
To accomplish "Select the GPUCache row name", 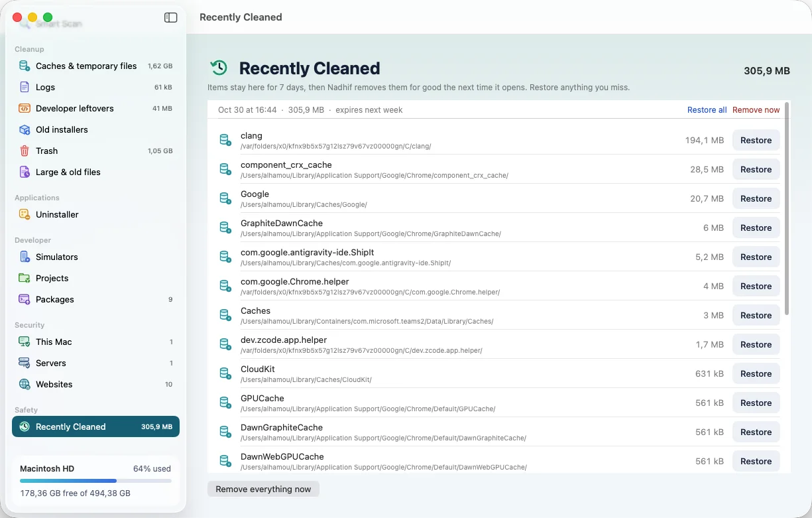I will click(x=262, y=398).
